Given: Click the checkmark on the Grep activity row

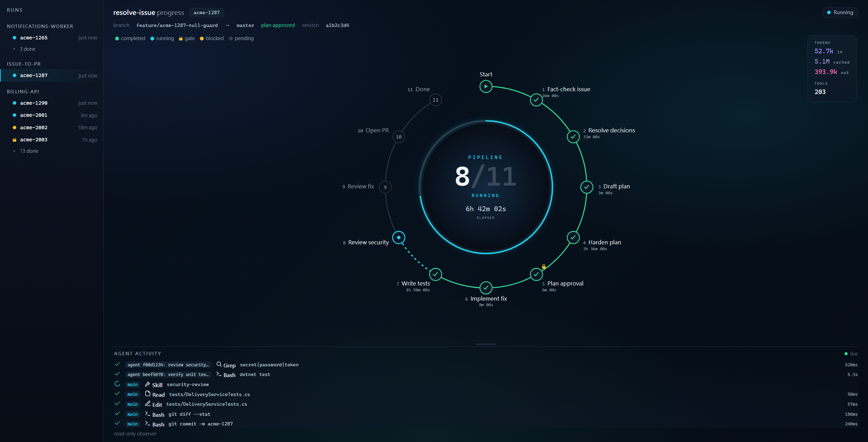Looking at the screenshot, I should tap(117, 364).
